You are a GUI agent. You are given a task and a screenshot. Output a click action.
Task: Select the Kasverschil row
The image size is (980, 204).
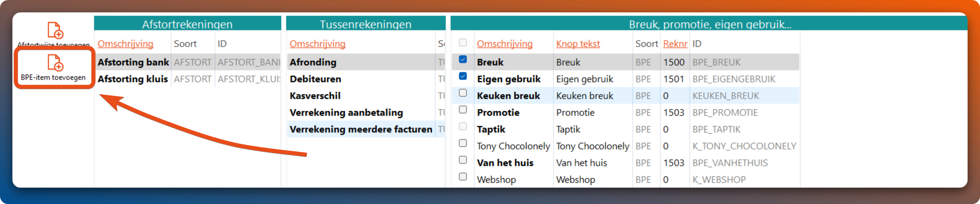315,96
